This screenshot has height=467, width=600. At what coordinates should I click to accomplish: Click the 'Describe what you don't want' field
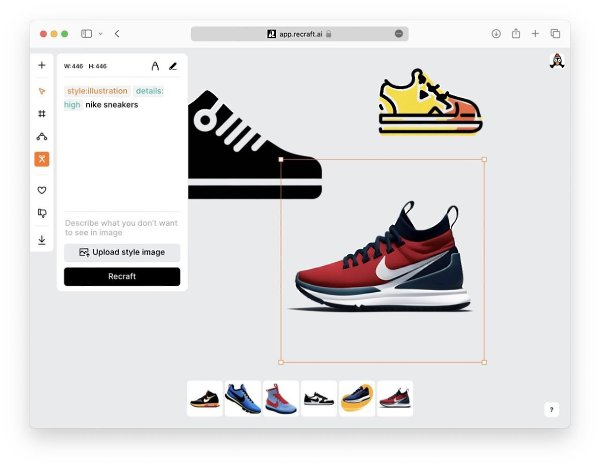click(121, 228)
